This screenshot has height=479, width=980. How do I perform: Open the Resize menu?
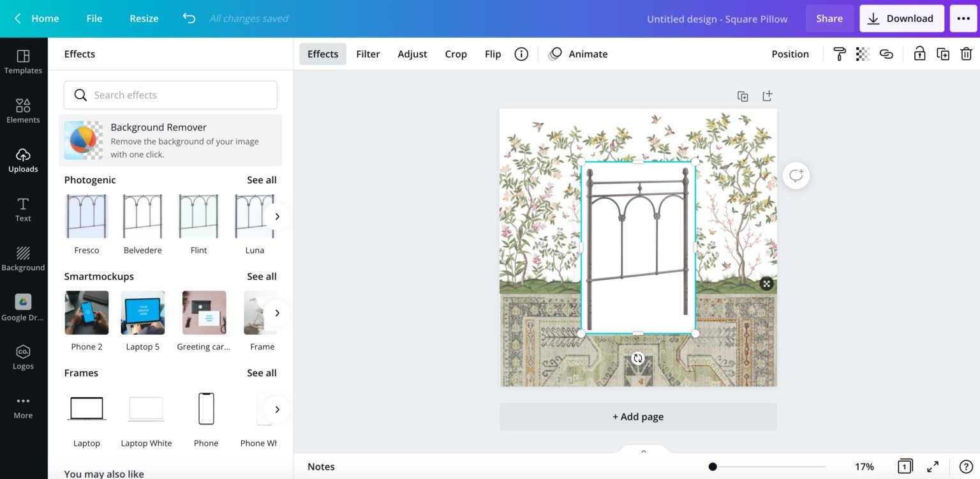tap(144, 19)
